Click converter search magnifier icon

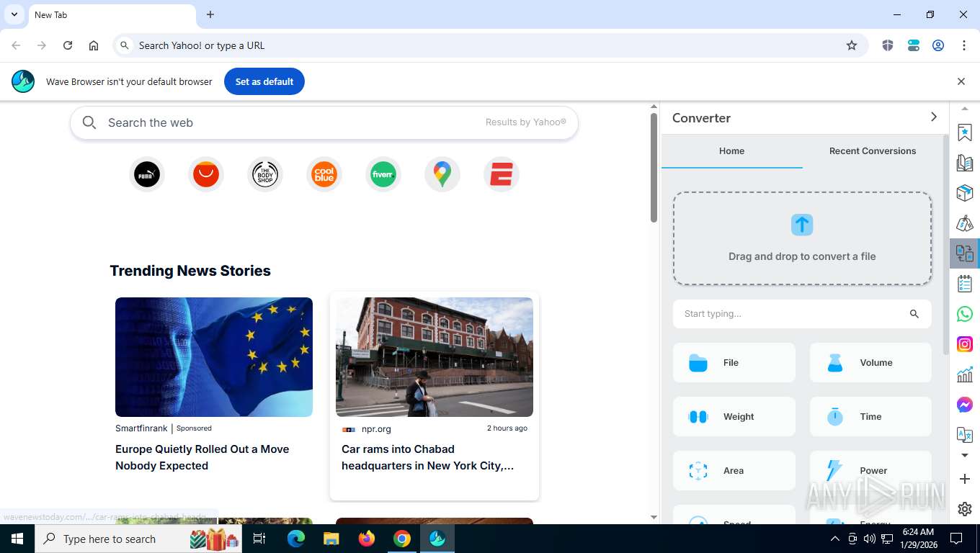click(914, 314)
